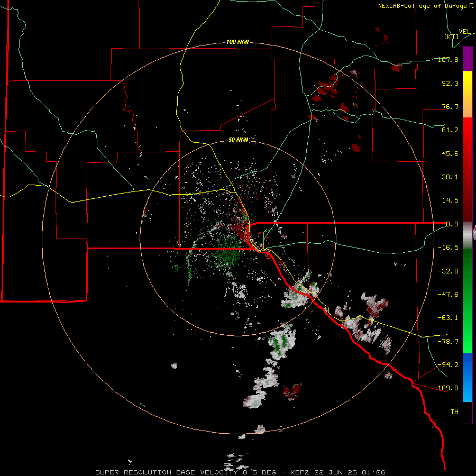
Task: Click the yellow segment of velocity color bar
Action: pos(467,83)
